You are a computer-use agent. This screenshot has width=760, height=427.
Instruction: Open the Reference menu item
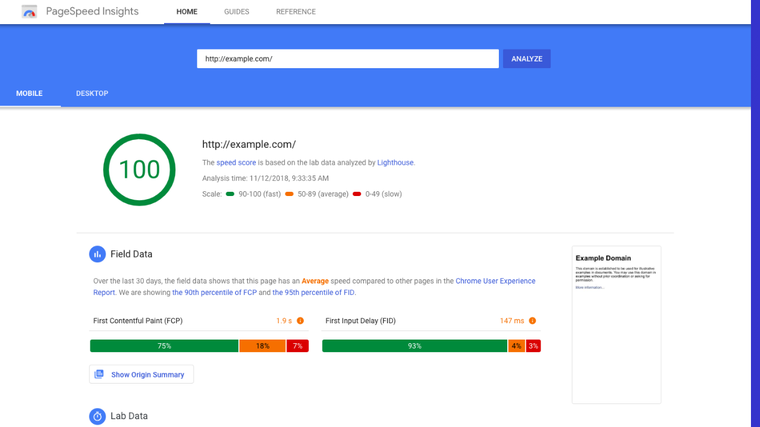pos(296,12)
